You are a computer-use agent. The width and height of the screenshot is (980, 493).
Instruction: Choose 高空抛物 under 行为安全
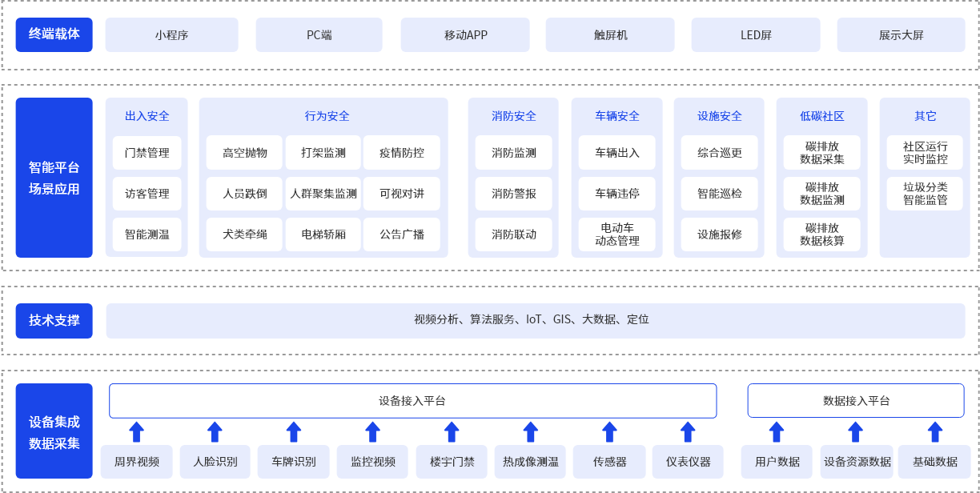244,153
